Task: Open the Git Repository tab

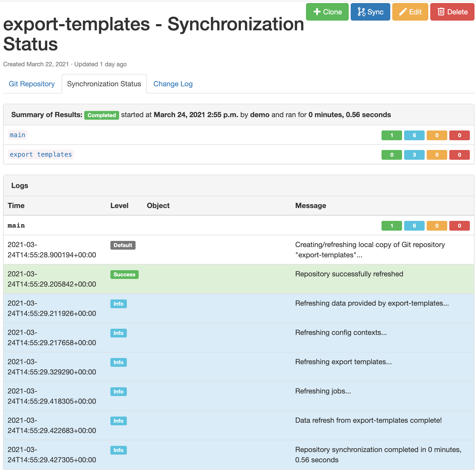Action: point(32,84)
